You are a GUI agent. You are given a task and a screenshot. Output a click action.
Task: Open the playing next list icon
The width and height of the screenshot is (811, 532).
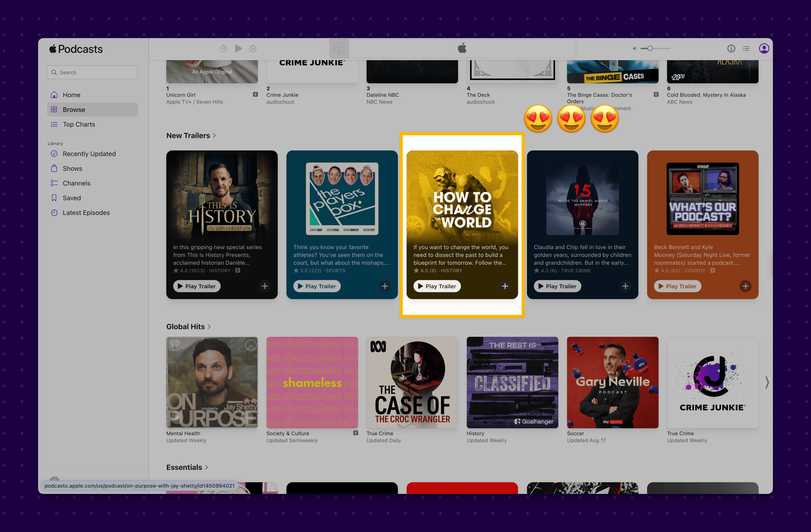click(x=746, y=49)
